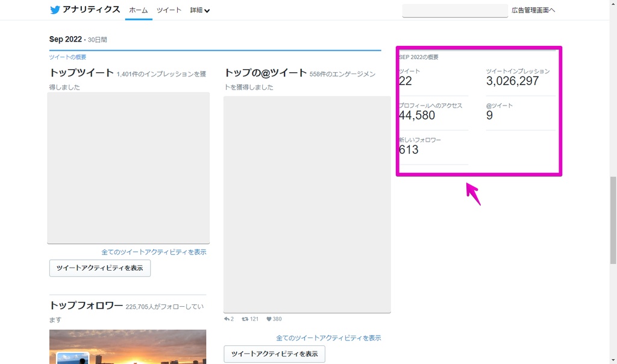Click the scrollbar down arrow

click(x=613, y=360)
